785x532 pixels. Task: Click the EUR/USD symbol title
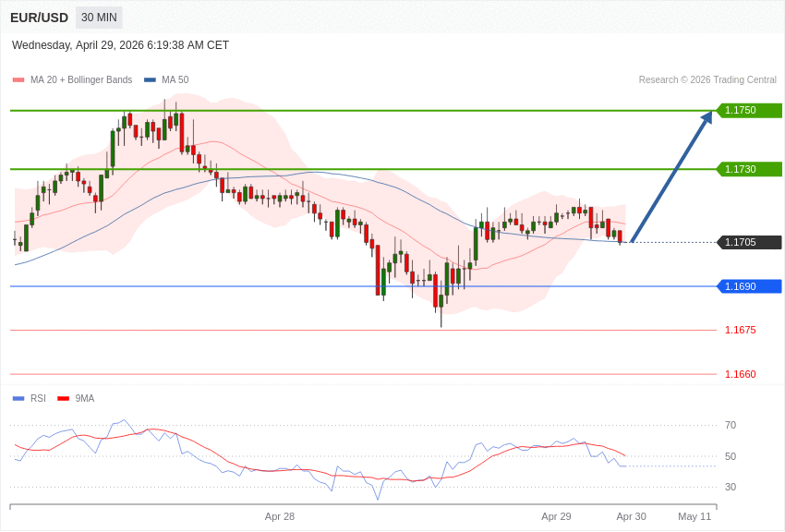tap(39, 18)
